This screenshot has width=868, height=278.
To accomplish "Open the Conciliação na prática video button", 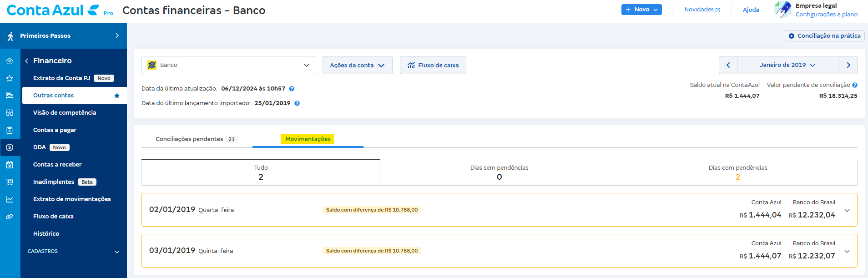I will pyautogui.click(x=824, y=36).
